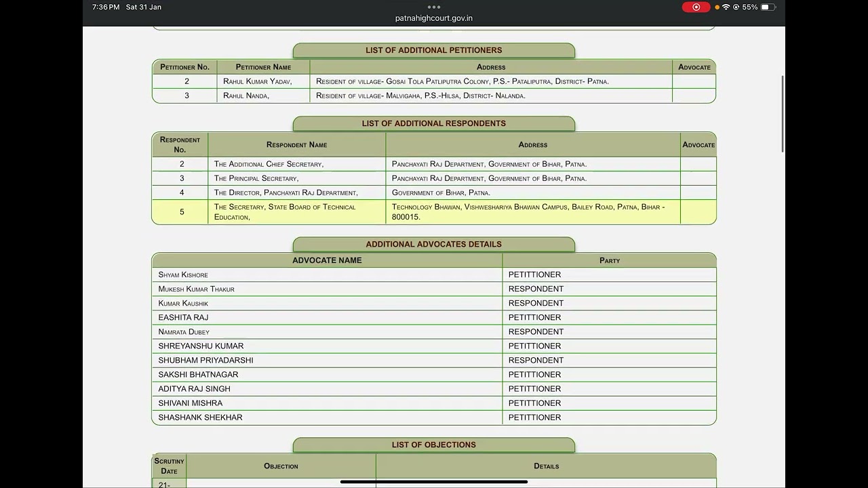This screenshot has width=868, height=488.
Task: Click the page scrollbar on right edge
Action: 783,114
